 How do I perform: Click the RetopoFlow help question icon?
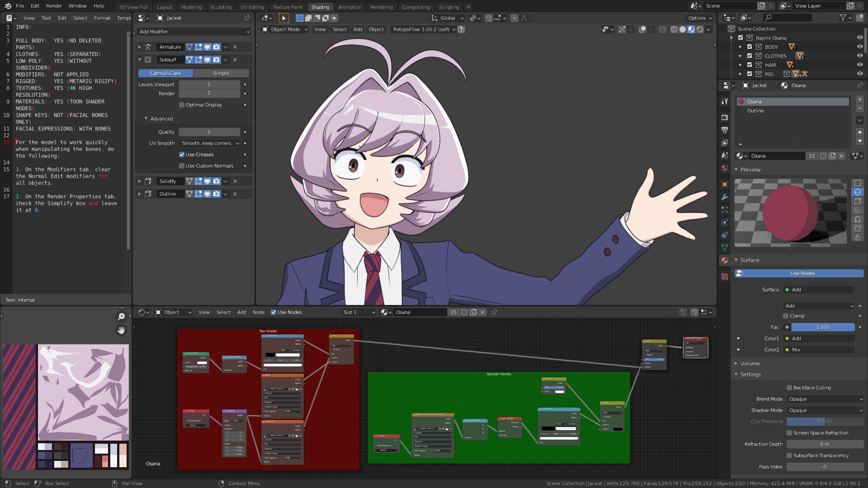[x=461, y=29]
